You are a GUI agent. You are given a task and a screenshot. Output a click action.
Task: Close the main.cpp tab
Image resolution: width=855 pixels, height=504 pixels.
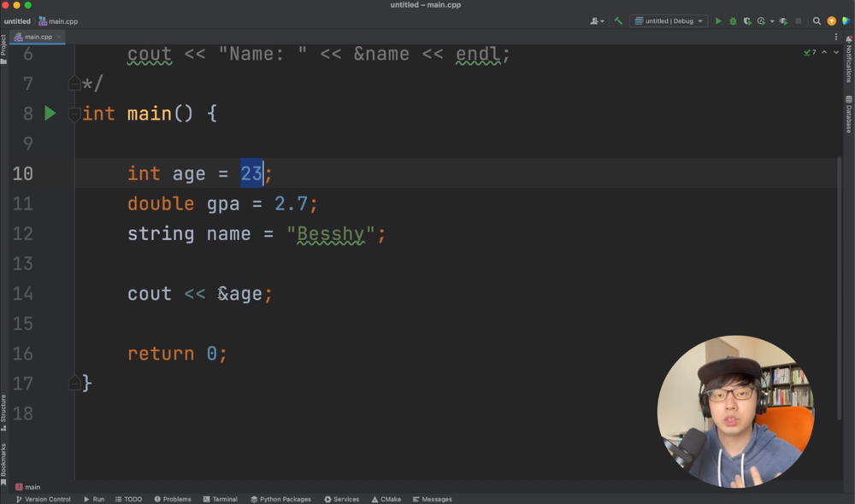coord(58,37)
